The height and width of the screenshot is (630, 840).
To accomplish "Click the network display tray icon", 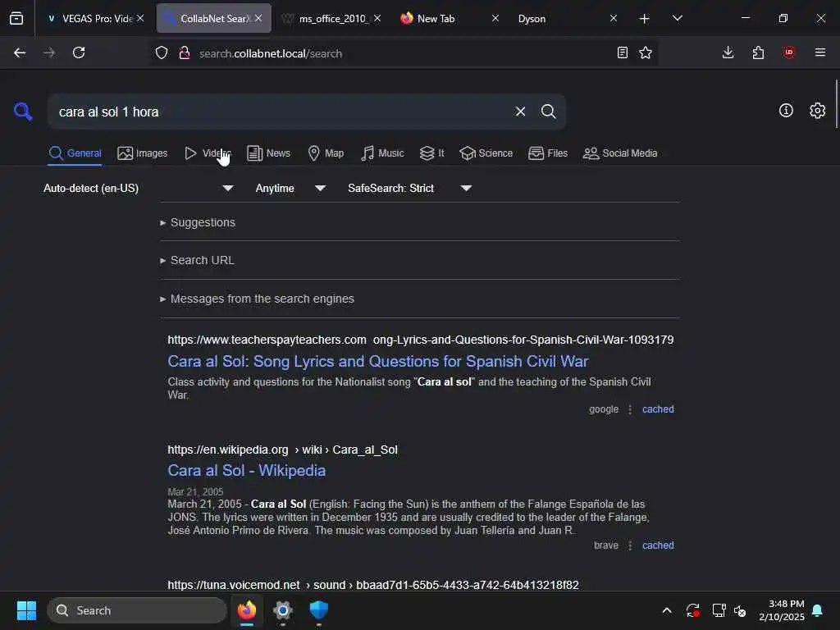I will click(719, 610).
